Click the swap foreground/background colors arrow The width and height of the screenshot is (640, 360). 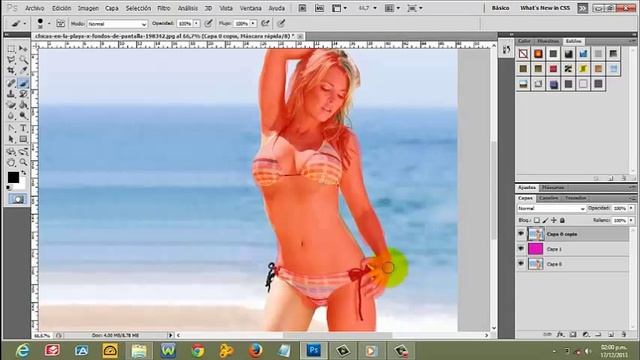24,173
